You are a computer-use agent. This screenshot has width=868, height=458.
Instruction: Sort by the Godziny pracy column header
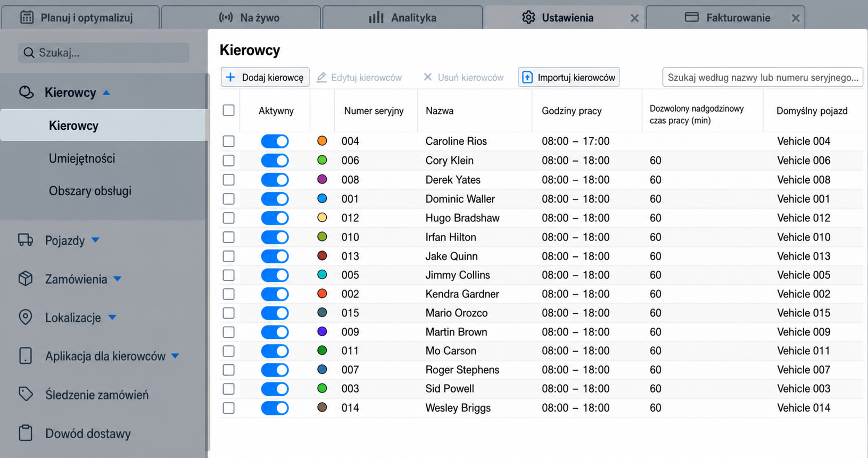(572, 111)
